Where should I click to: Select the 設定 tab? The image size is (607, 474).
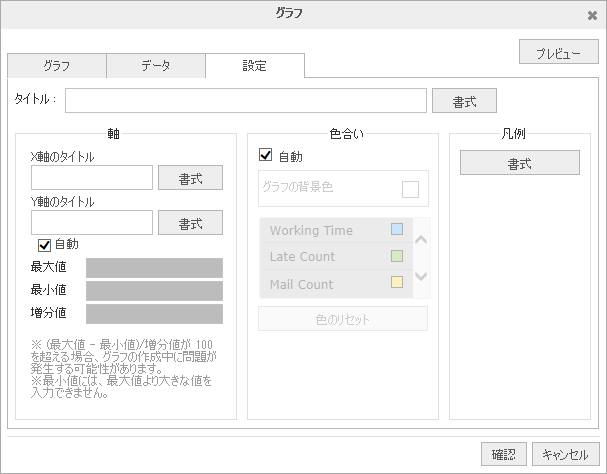click(255, 66)
